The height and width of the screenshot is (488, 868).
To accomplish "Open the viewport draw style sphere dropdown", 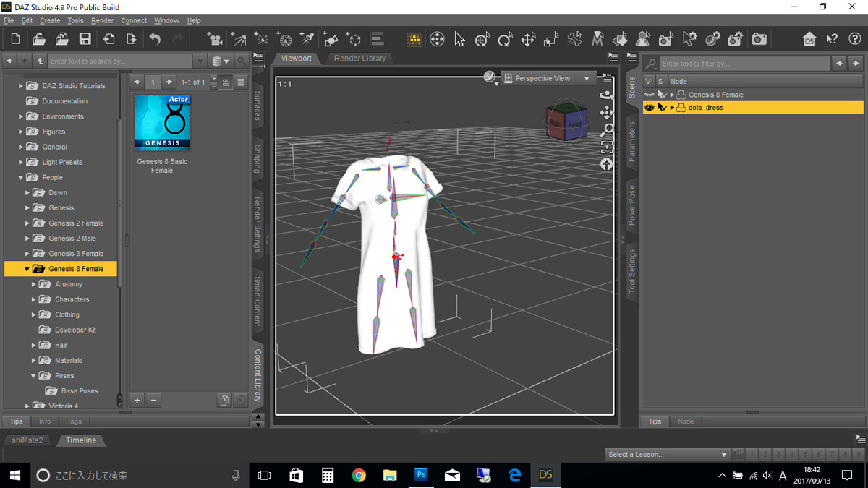I will coord(491,78).
